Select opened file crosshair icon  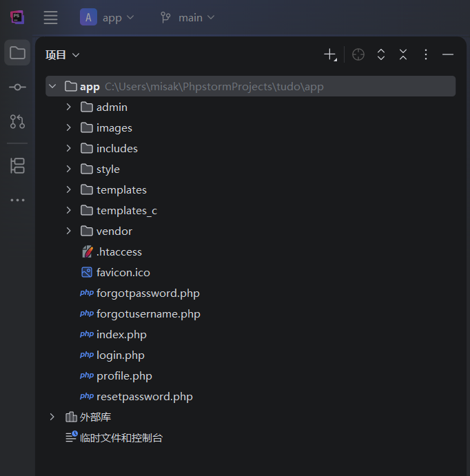tap(358, 54)
